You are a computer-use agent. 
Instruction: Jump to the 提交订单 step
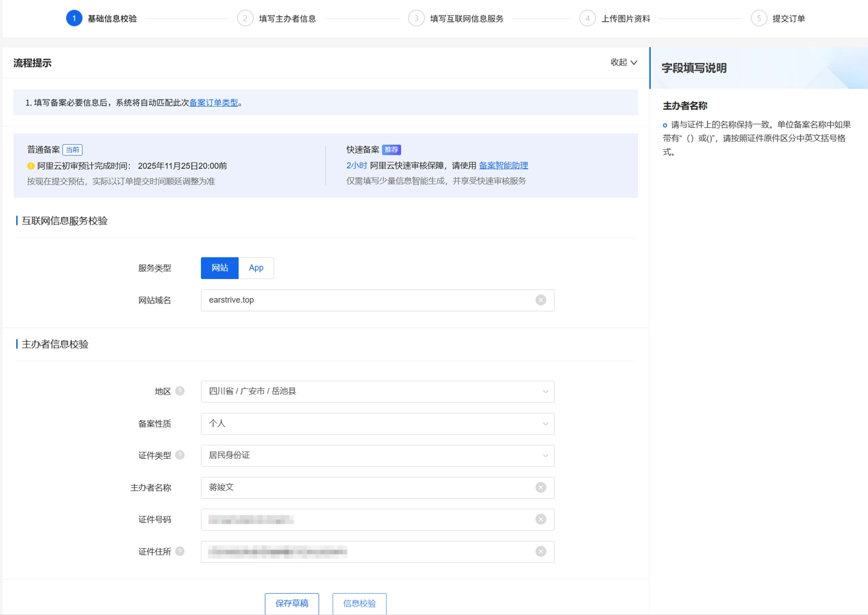coord(786,18)
